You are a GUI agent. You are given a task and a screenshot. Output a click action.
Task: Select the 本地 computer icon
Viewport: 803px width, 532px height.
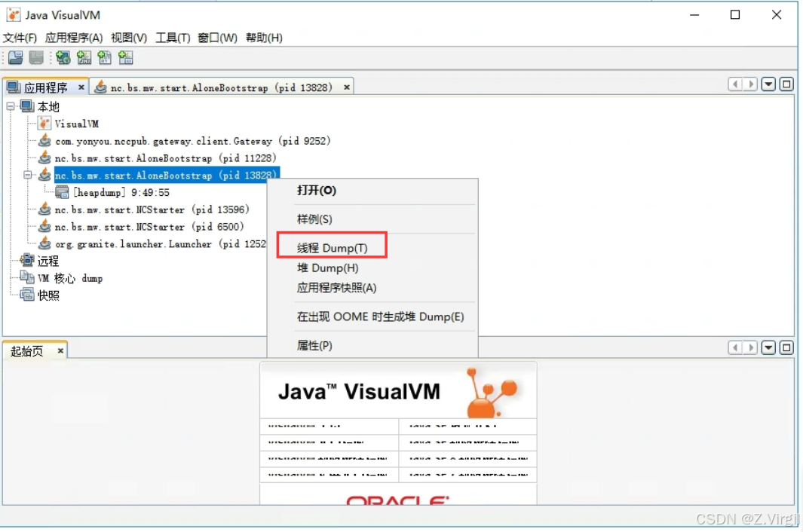(26, 106)
